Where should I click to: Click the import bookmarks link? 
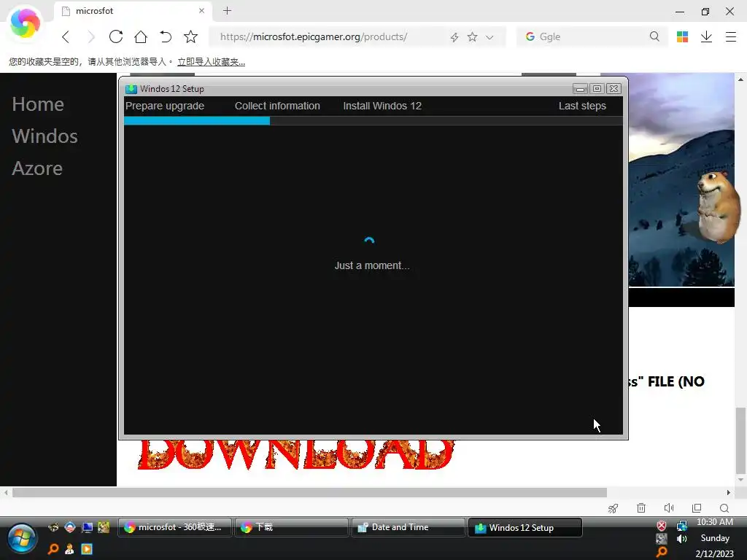coord(211,62)
